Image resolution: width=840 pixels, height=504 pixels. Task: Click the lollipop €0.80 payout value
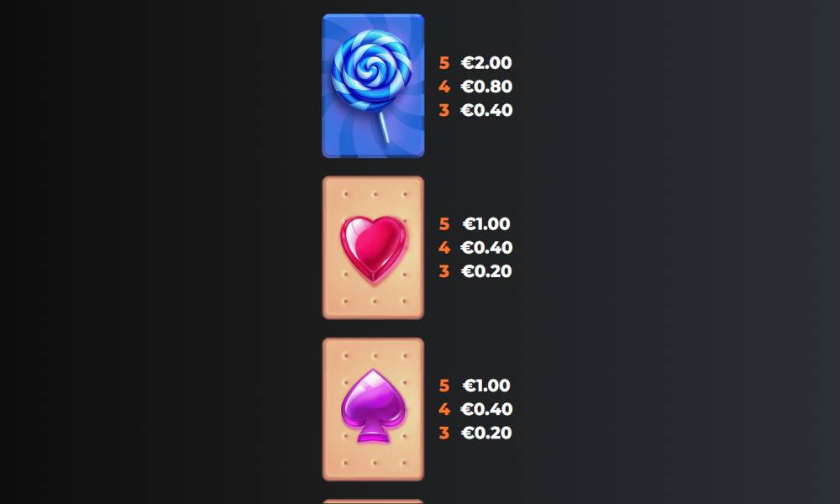486,87
